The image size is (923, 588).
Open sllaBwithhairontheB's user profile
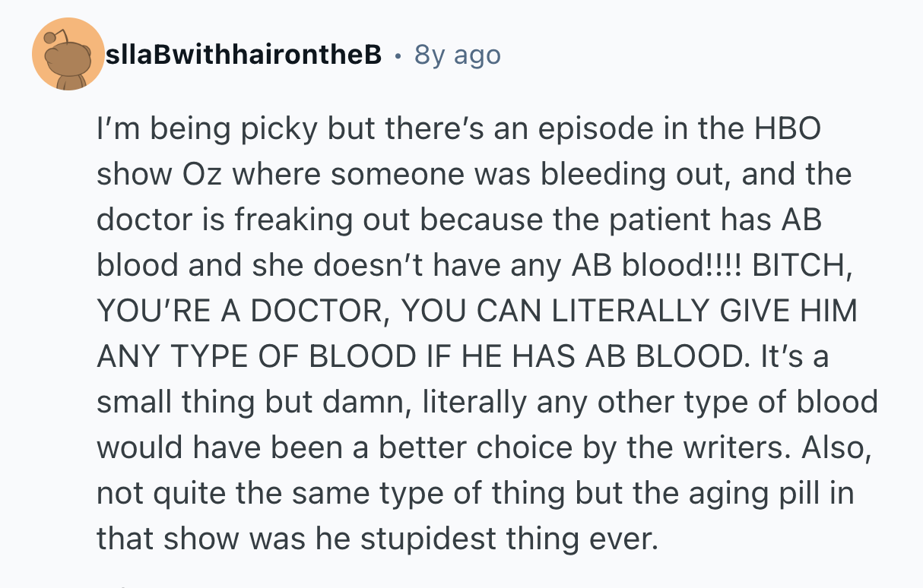coord(242,55)
